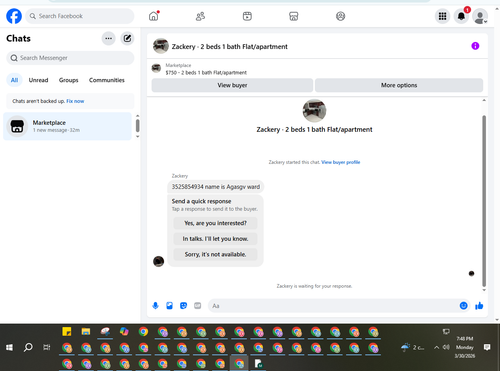The image size is (500, 371).
Task: Open the Groups icon in top navigation
Action: tap(340, 16)
